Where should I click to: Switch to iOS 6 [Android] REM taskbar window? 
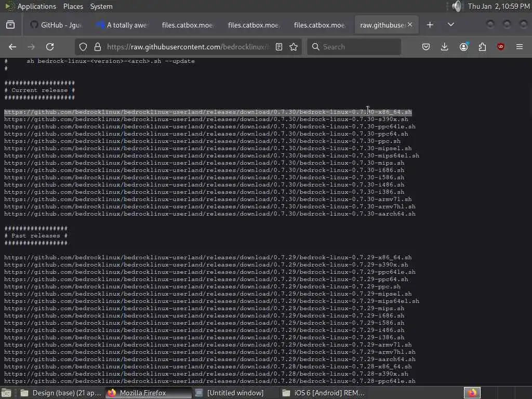[x=323, y=393]
